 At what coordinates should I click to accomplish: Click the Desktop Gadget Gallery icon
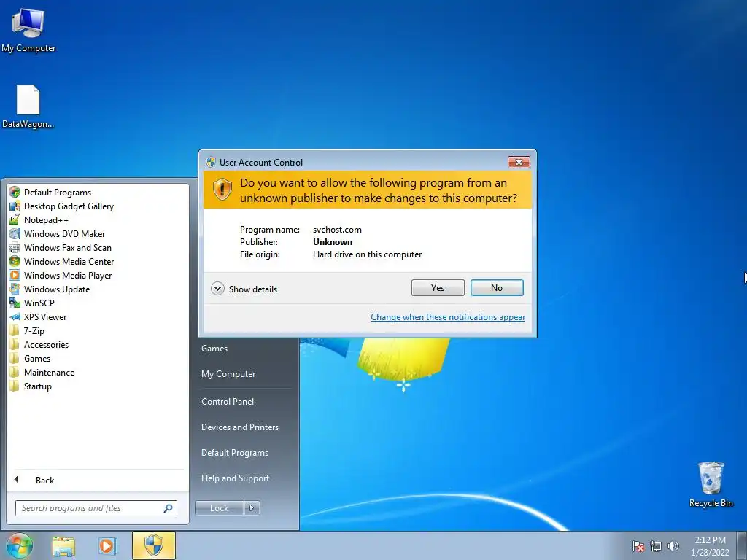coord(15,206)
